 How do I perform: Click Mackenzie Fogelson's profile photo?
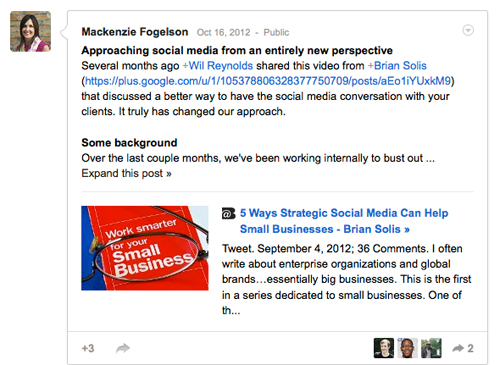tap(30, 31)
